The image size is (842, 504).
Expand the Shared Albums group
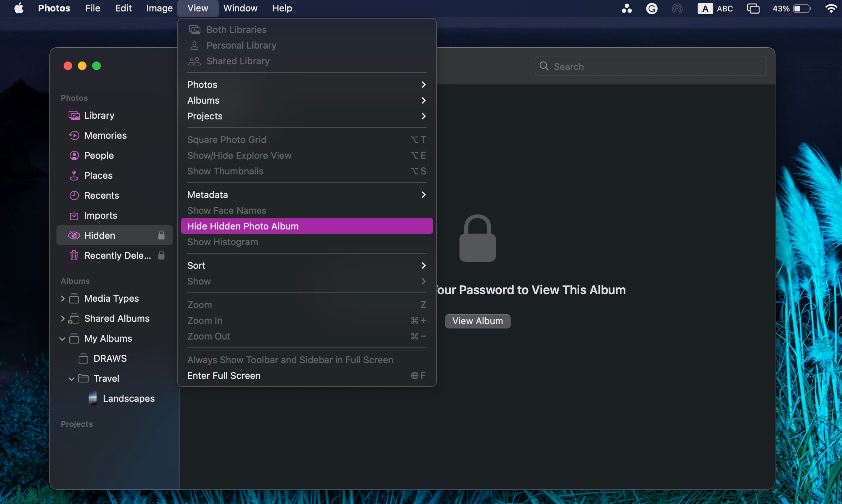[x=63, y=318]
